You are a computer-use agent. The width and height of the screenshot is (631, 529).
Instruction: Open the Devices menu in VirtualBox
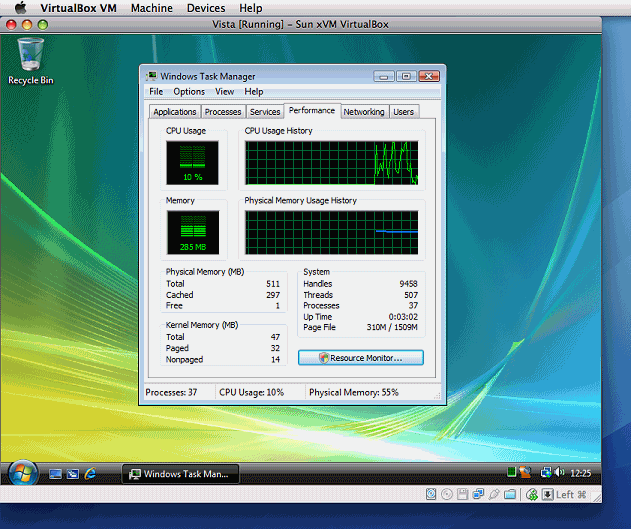[x=206, y=8]
